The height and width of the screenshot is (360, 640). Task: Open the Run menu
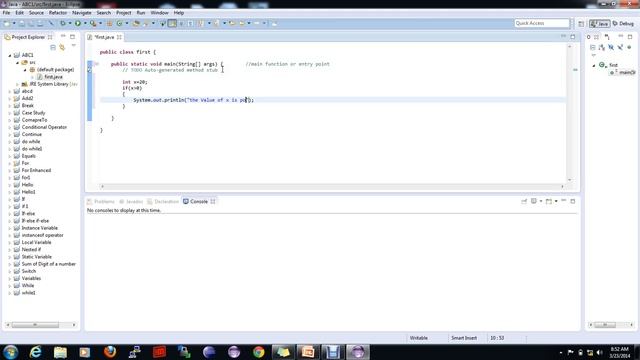pos(141,13)
